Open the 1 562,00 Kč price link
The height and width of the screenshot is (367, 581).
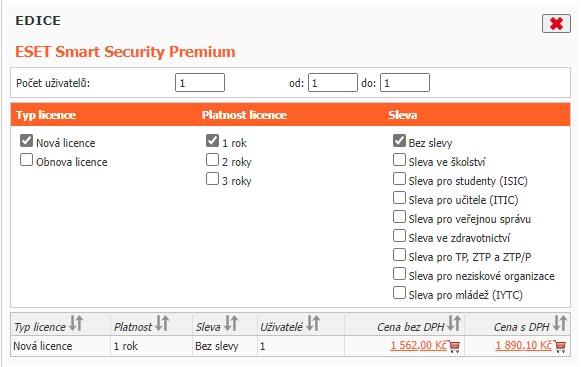418,345
